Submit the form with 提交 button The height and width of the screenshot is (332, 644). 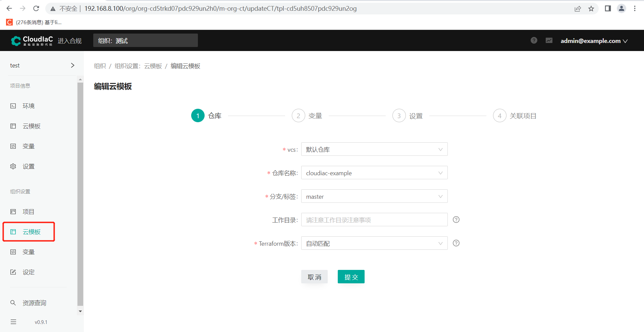pyautogui.click(x=351, y=277)
